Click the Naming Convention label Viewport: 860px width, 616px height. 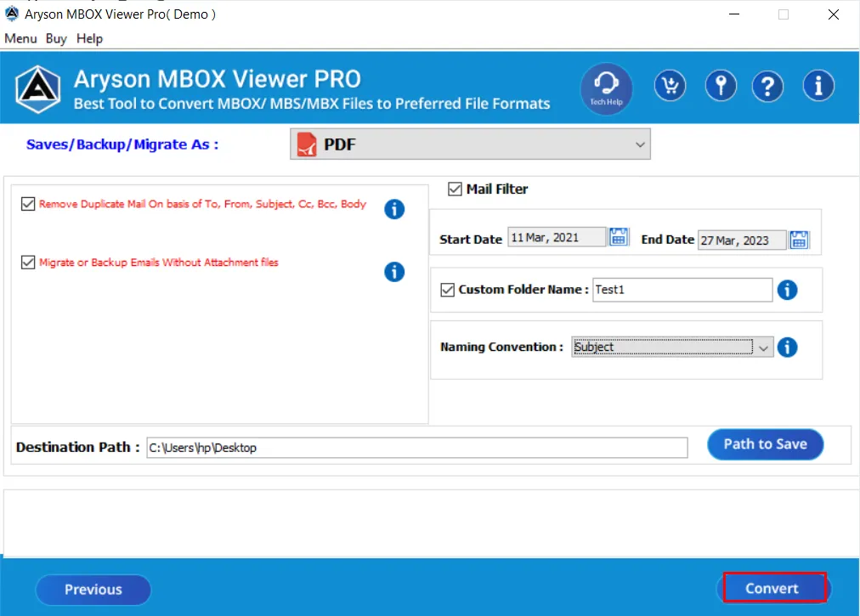click(501, 347)
